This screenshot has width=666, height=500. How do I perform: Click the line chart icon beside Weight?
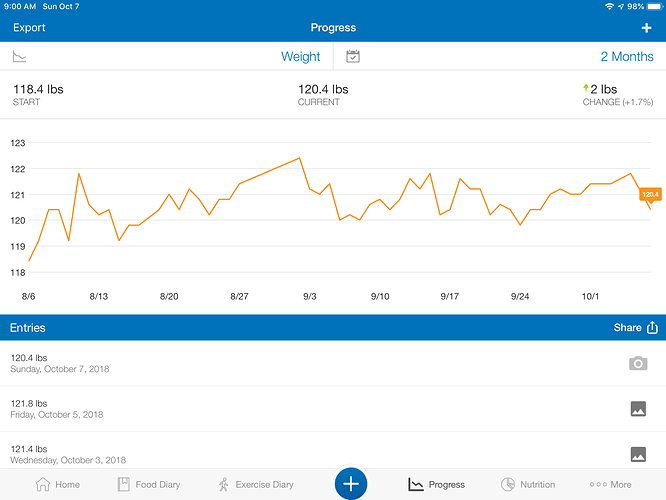(20, 56)
